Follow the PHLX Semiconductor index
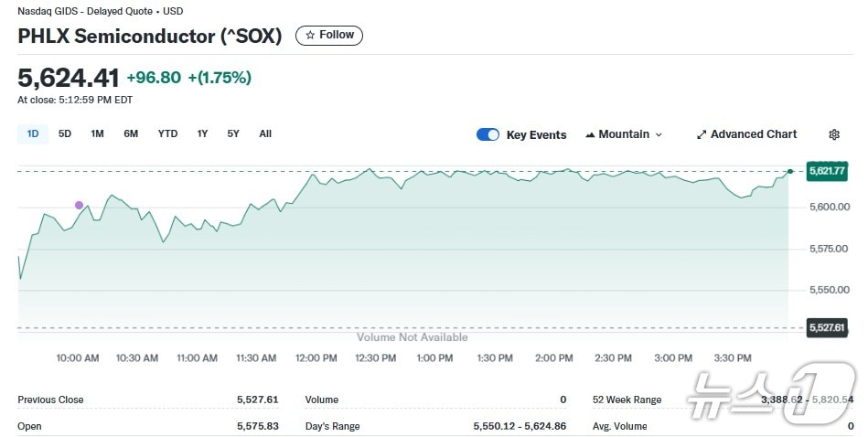The image size is (868, 437). [329, 35]
